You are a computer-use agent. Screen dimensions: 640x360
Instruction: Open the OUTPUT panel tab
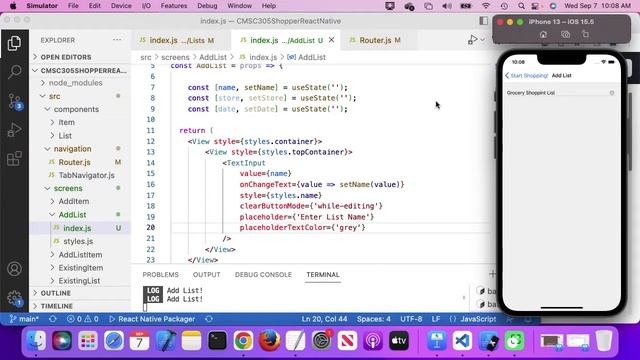[207, 275]
